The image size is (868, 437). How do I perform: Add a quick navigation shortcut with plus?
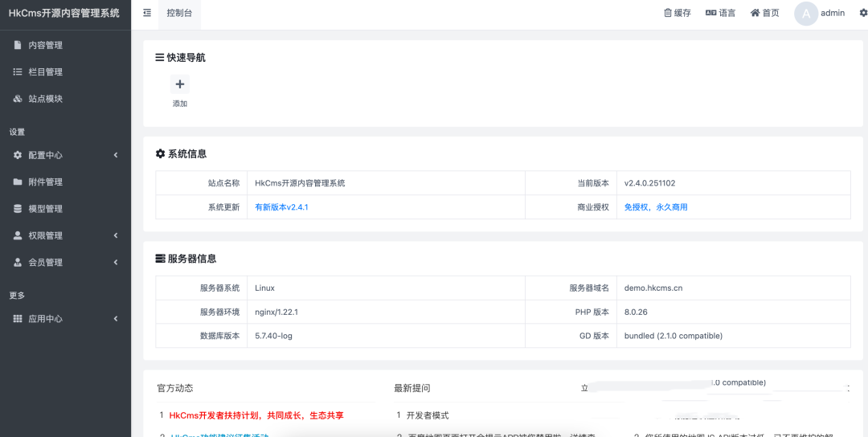click(x=180, y=84)
